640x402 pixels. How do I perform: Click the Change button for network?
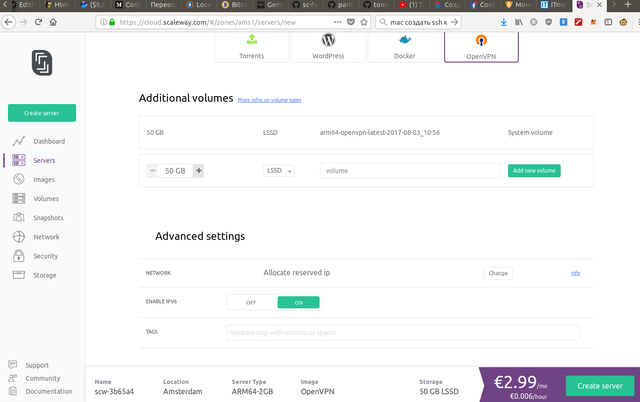498,273
